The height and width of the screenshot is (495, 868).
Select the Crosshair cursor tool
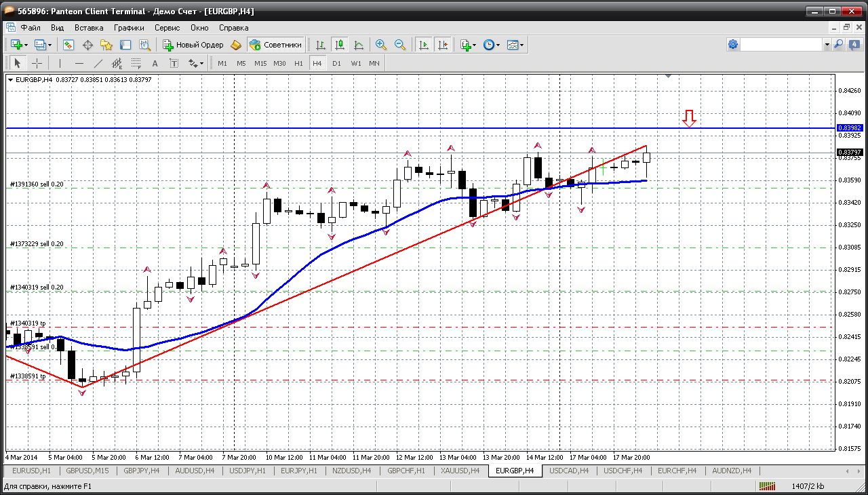37,63
